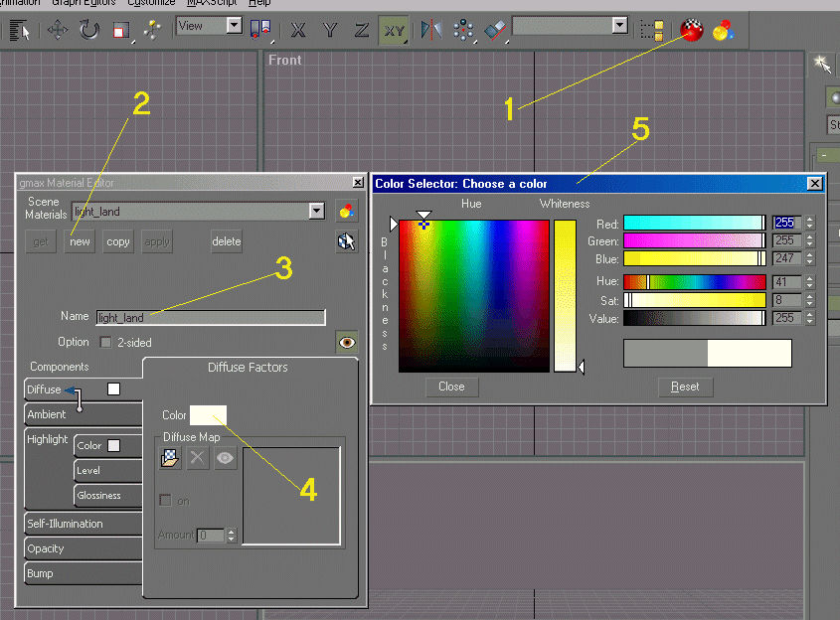Click the Array tool icon
Screen dimensions: 840x620
(x=463, y=30)
